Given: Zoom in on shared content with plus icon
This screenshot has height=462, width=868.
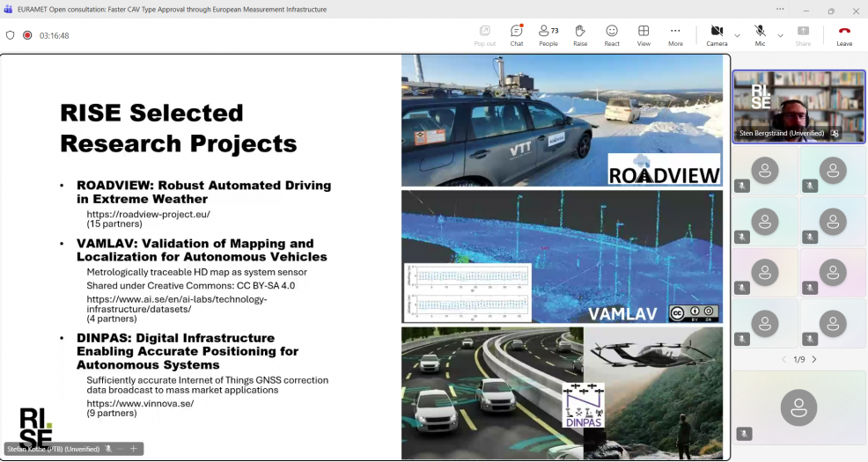Looking at the screenshot, I should pyautogui.click(x=133, y=449).
